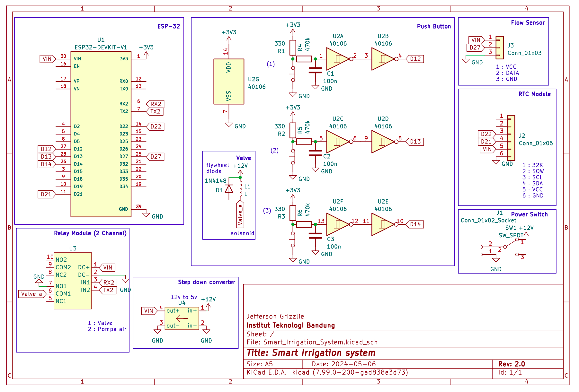The height and width of the screenshot is (392, 579).
Task: Select the R1 330 ohm resistor
Action: [293, 48]
